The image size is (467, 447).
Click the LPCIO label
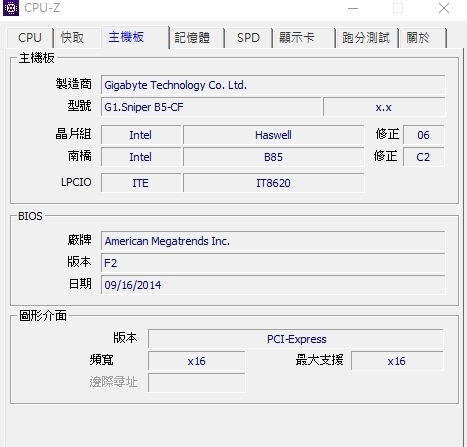[x=76, y=182]
